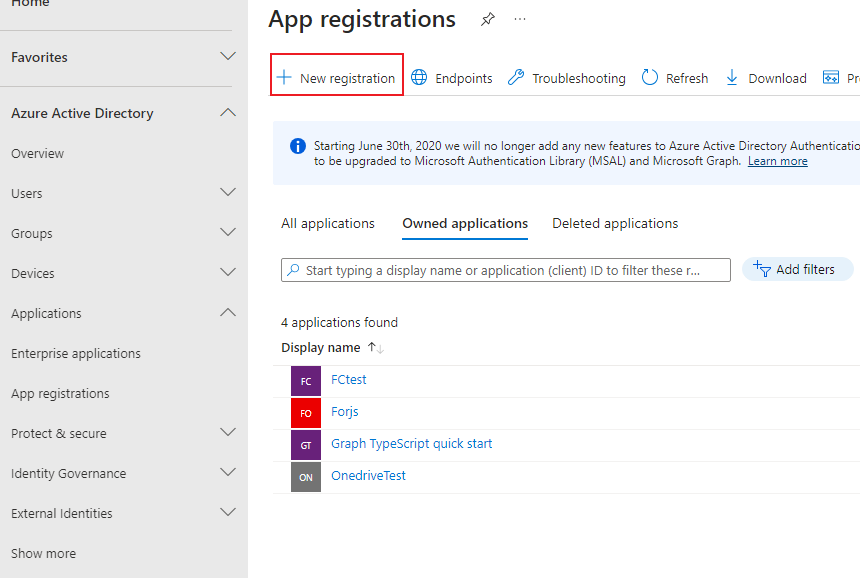The width and height of the screenshot is (860, 578).
Task: Click the Preview features icon
Action: (831, 77)
